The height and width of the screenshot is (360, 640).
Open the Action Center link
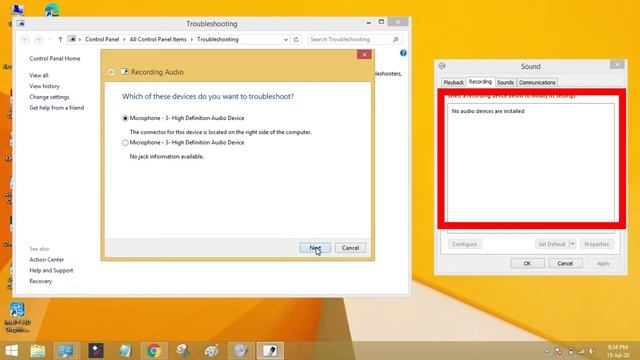[x=47, y=260]
